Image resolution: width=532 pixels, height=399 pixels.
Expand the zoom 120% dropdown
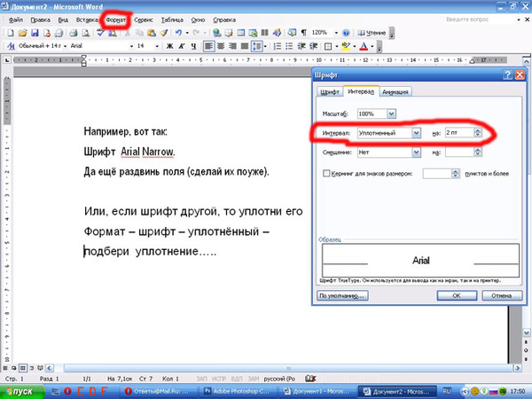[336, 33]
